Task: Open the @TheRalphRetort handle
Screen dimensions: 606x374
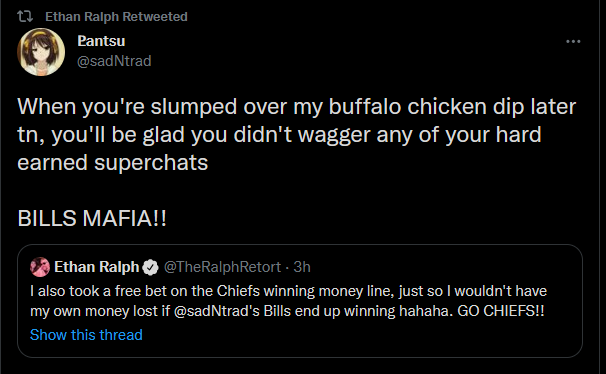Action: tap(222, 267)
